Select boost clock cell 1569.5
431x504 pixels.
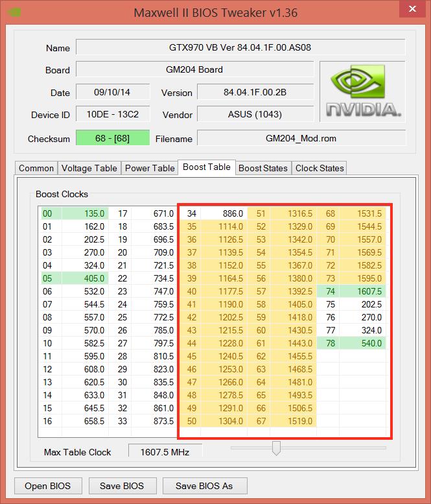click(x=362, y=252)
